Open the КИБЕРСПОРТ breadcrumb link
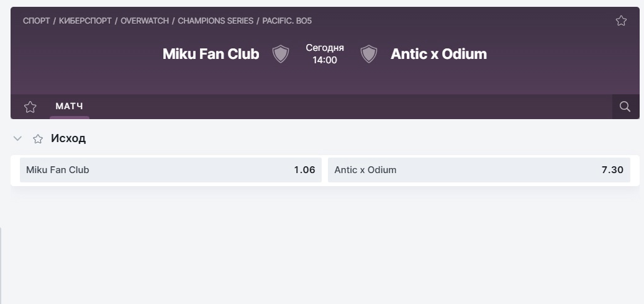The image size is (644, 304). click(x=86, y=20)
